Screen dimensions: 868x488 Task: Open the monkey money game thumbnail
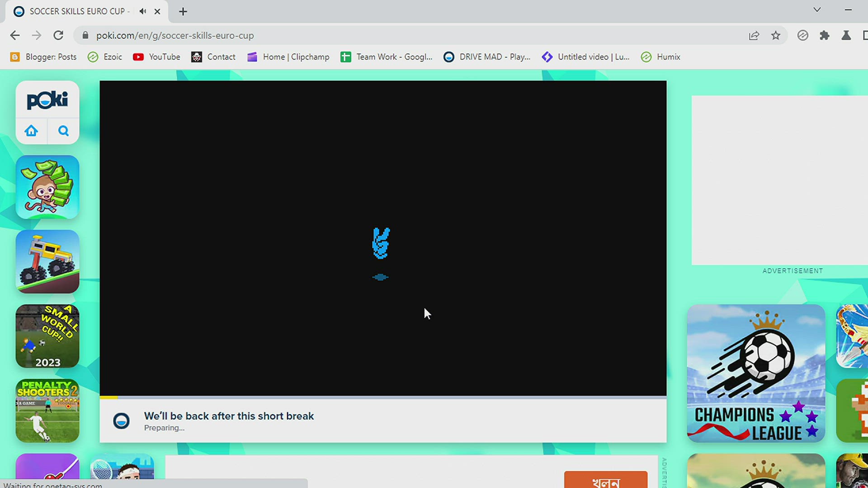pyautogui.click(x=47, y=187)
